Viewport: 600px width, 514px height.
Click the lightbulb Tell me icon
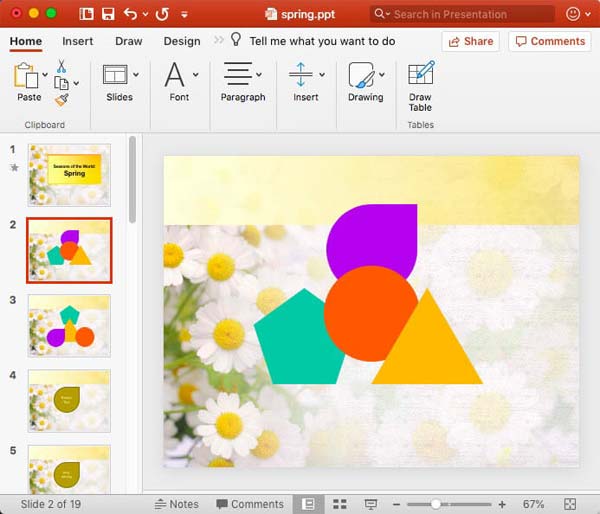pyautogui.click(x=236, y=39)
